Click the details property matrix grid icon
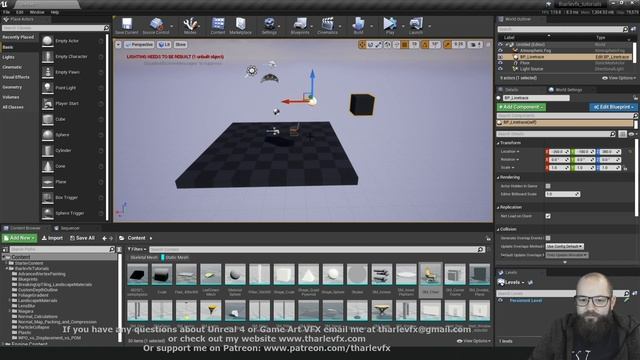 click(622, 134)
